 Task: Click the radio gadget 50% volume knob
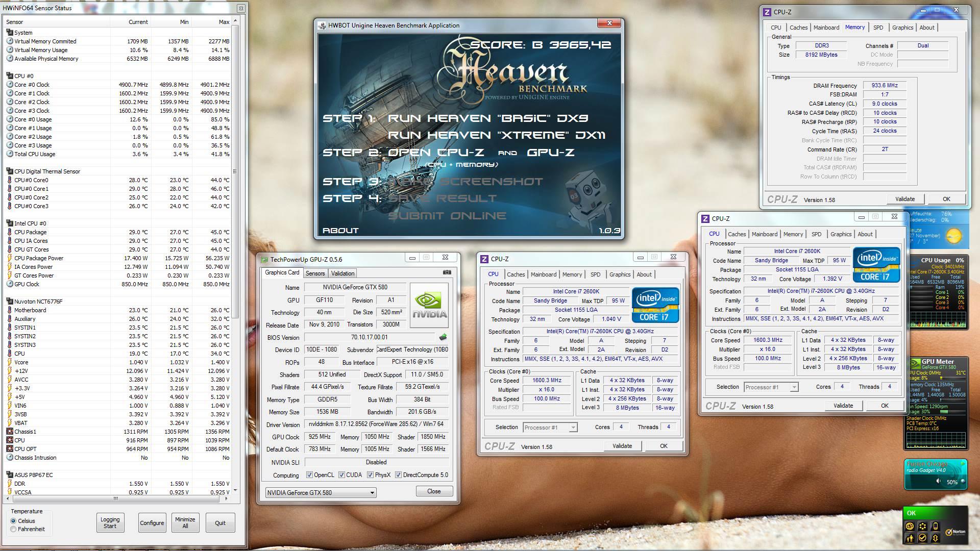(963, 481)
